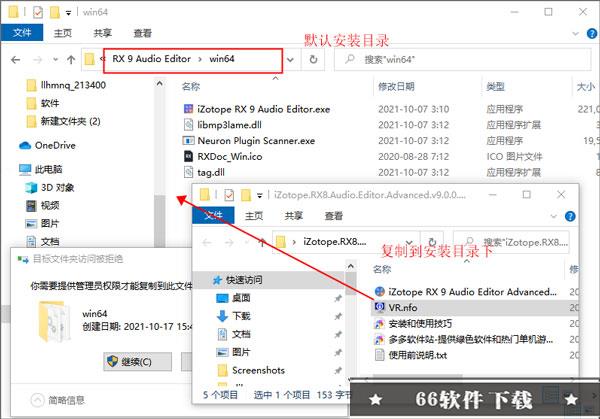
Task: Unpin 桌面 from quick access pin icon
Action: [x=338, y=298]
